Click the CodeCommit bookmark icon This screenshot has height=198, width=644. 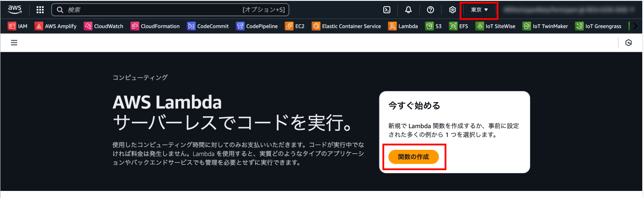tap(191, 26)
